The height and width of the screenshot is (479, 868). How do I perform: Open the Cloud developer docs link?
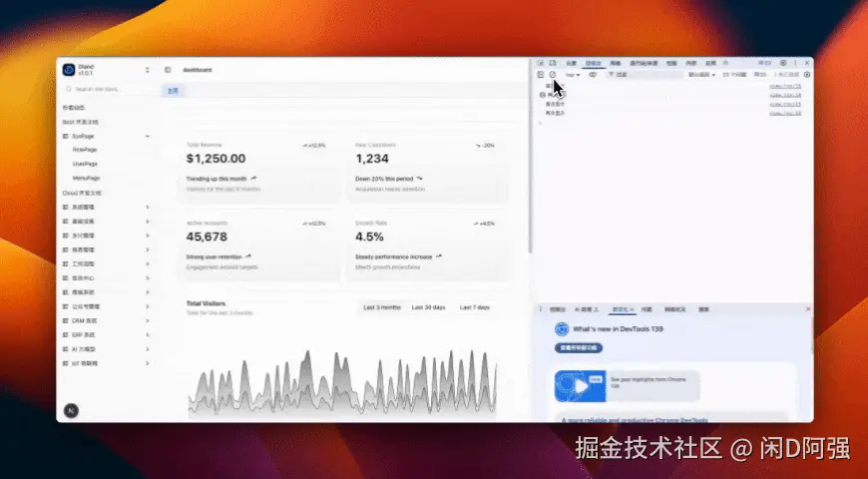[82, 193]
